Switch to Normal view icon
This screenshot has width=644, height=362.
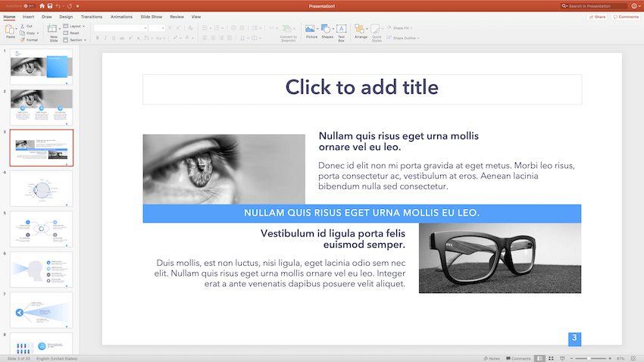tap(539, 358)
